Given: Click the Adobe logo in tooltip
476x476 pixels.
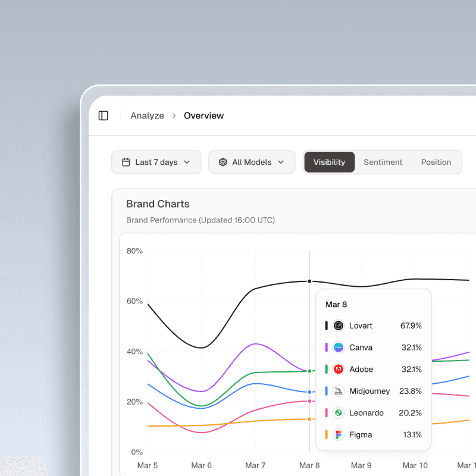Looking at the screenshot, I should 338,369.
